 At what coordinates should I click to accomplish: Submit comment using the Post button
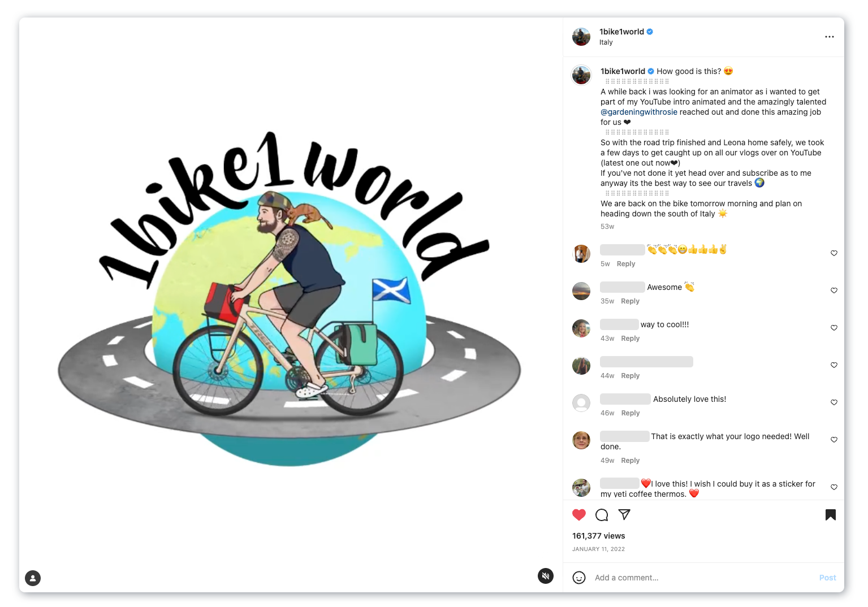coord(827,578)
